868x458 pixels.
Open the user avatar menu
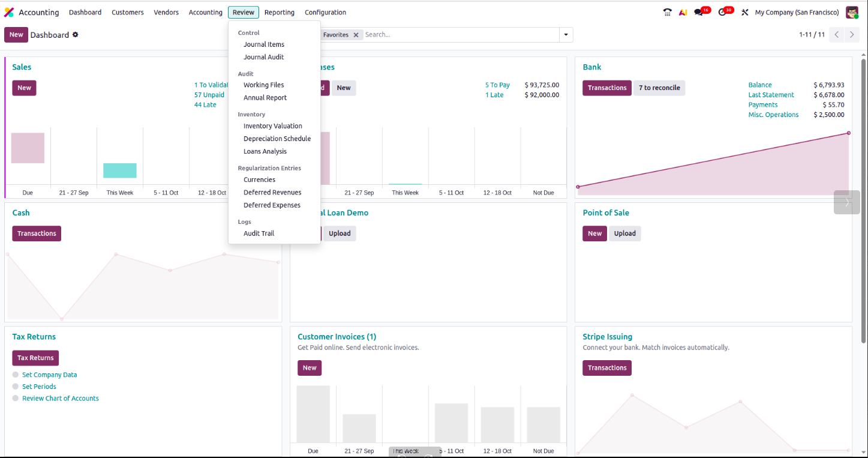[x=852, y=12]
